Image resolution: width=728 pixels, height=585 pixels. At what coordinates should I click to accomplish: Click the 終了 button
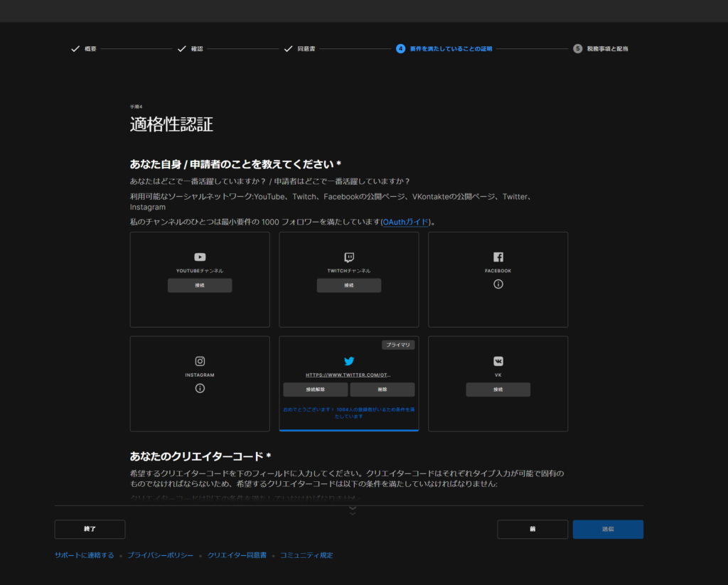click(x=90, y=530)
